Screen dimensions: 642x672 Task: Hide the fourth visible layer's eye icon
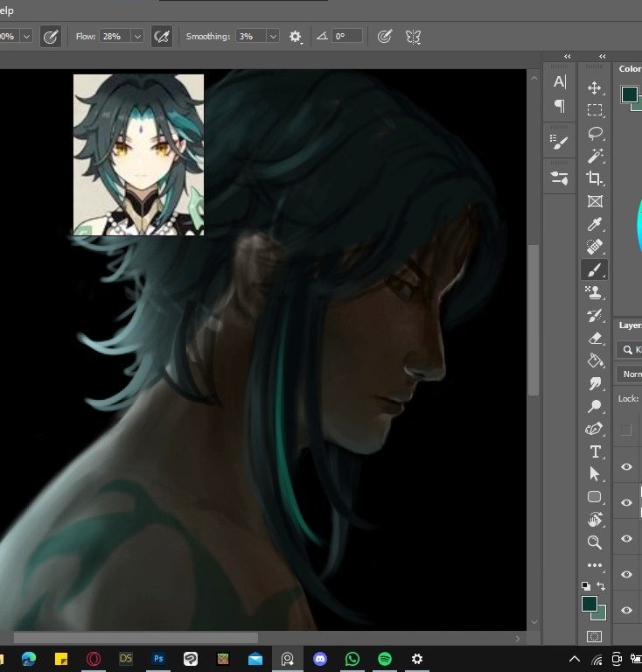click(x=626, y=574)
